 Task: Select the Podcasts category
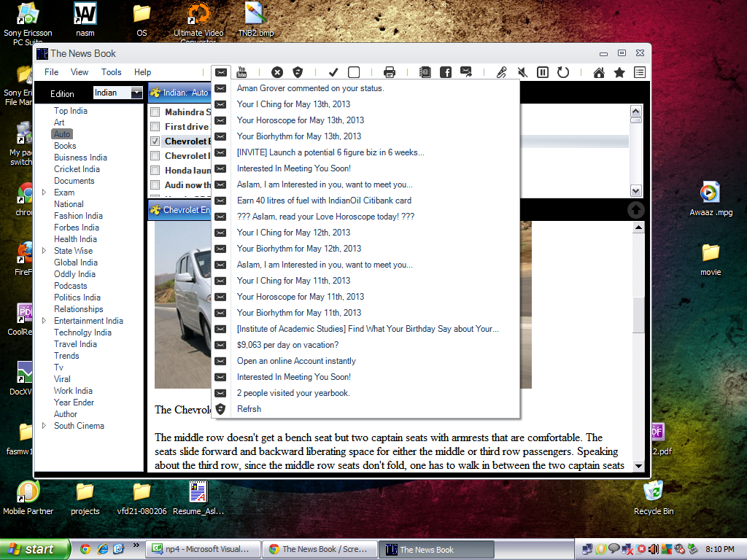tap(71, 286)
